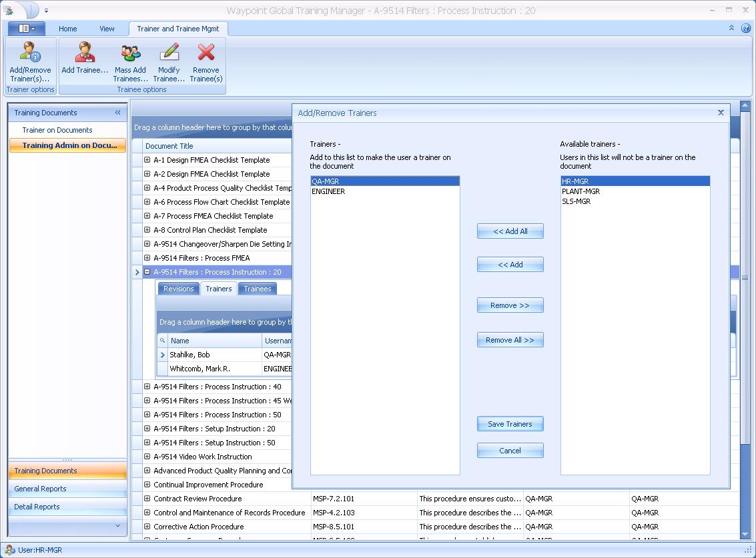Close the Add/Remove Trainers dialog
The image size is (756, 558).
point(721,113)
